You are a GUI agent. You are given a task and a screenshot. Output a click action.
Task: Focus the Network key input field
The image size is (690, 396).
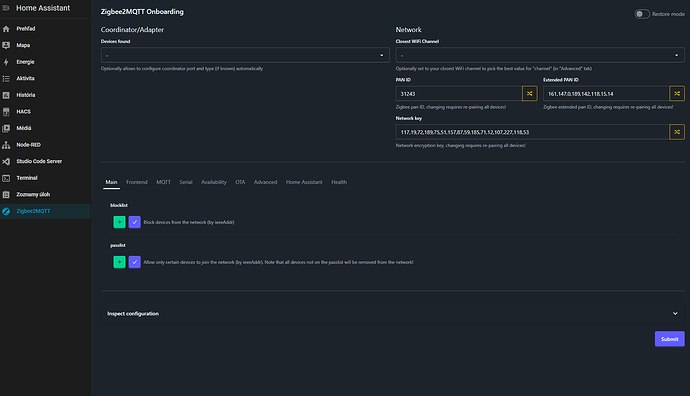coord(532,132)
